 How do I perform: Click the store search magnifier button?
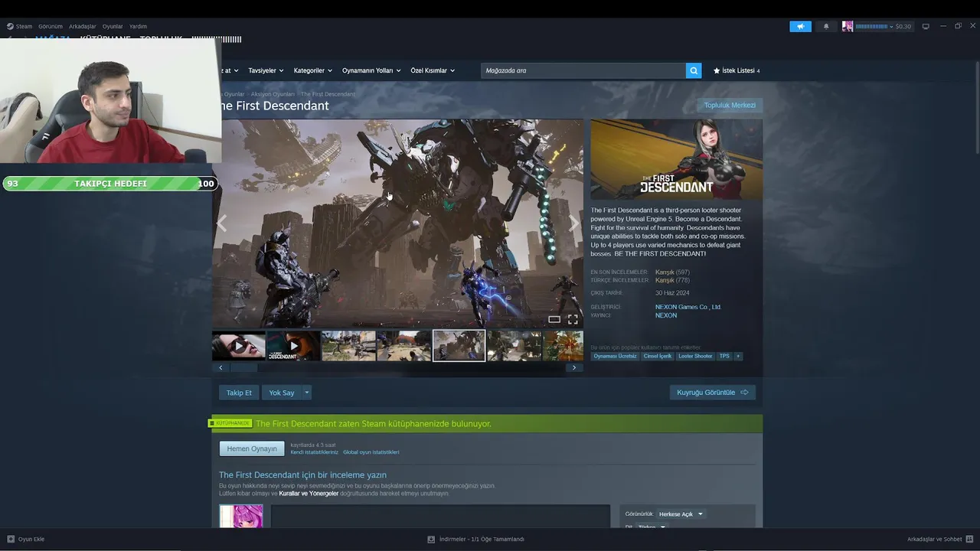(x=694, y=70)
